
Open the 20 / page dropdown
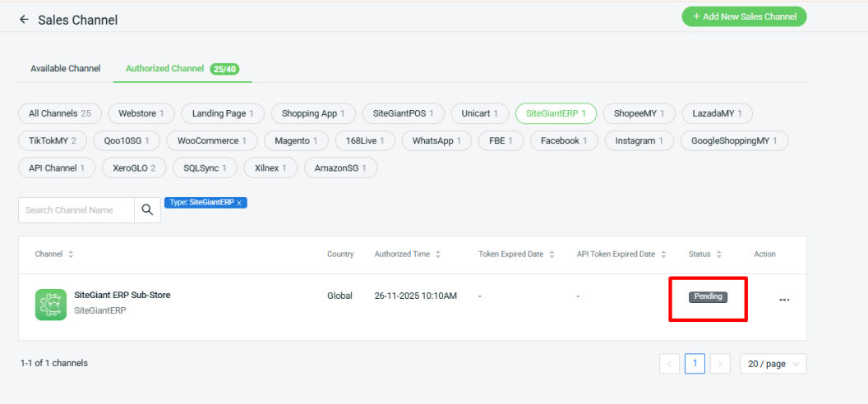coord(773,364)
